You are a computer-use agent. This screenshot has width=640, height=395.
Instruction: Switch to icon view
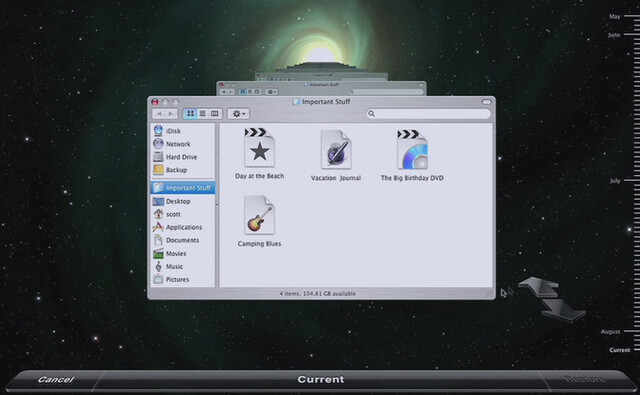coord(190,113)
